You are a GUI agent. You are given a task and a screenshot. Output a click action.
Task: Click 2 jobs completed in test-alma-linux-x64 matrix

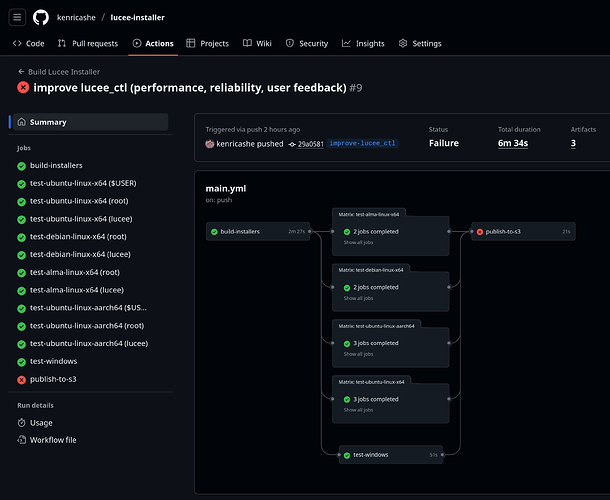click(x=376, y=232)
